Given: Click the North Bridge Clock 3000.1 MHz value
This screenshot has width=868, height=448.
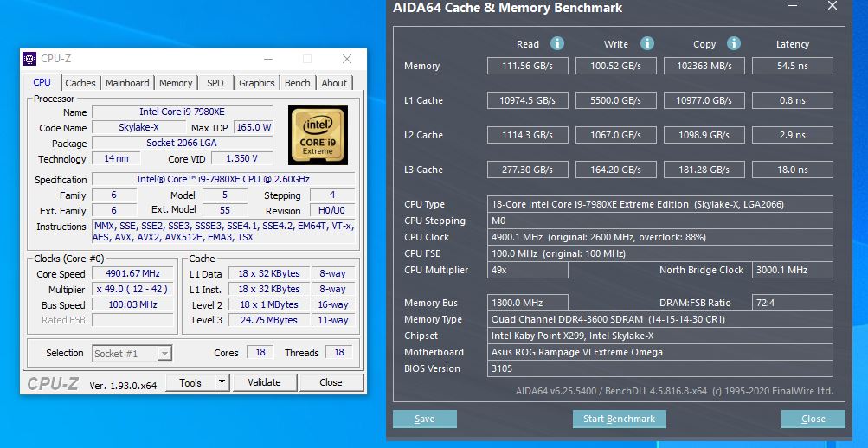Looking at the screenshot, I should [x=793, y=270].
